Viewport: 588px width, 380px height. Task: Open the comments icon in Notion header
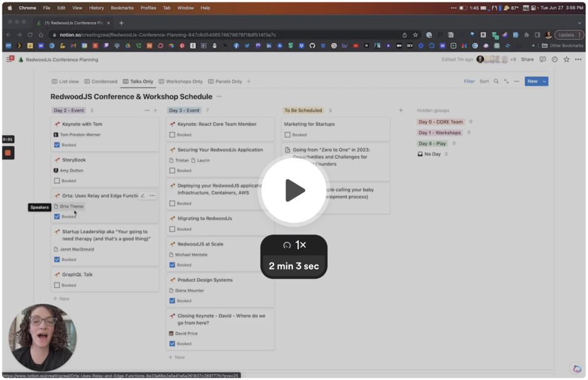543,59
